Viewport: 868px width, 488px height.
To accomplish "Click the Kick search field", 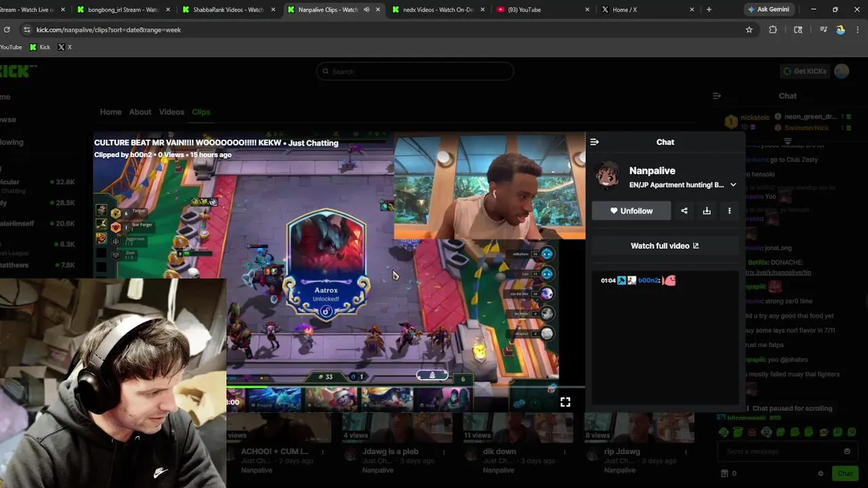I will pyautogui.click(x=415, y=71).
